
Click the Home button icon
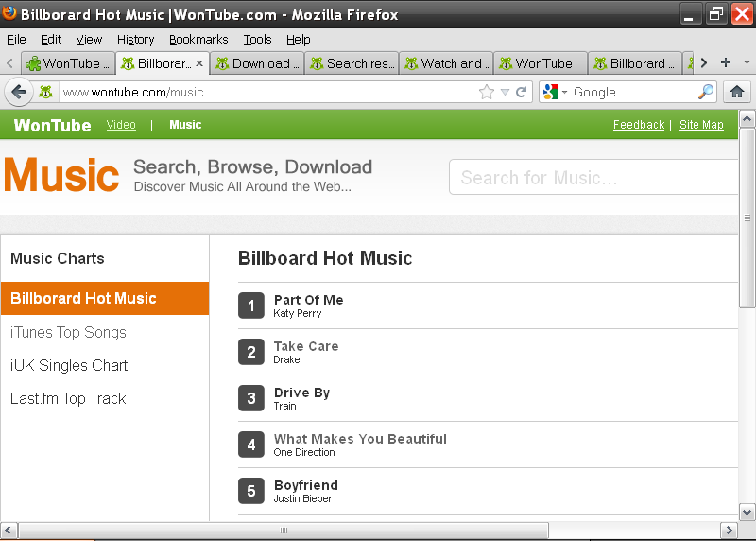pyautogui.click(x=737, y=92)
